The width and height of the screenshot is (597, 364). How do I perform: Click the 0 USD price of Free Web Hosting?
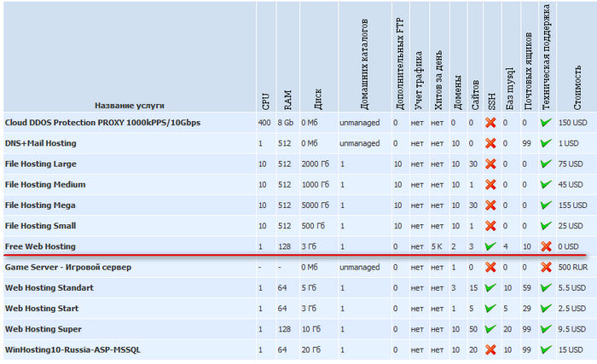point(569,246)
